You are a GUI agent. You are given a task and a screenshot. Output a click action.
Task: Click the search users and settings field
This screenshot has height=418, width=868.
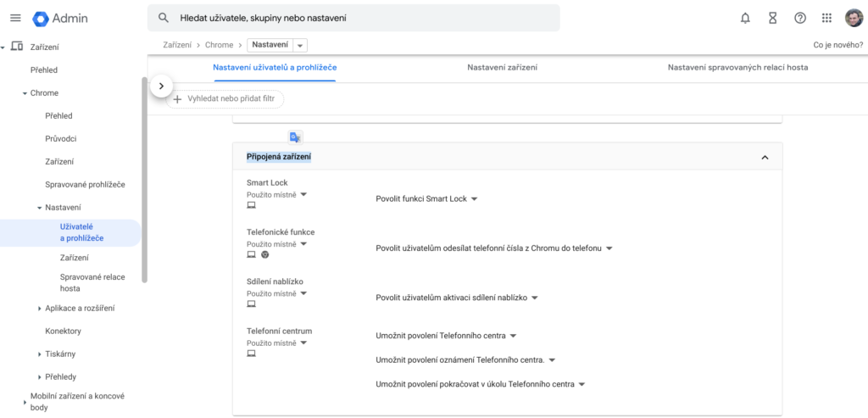(356, 18)
